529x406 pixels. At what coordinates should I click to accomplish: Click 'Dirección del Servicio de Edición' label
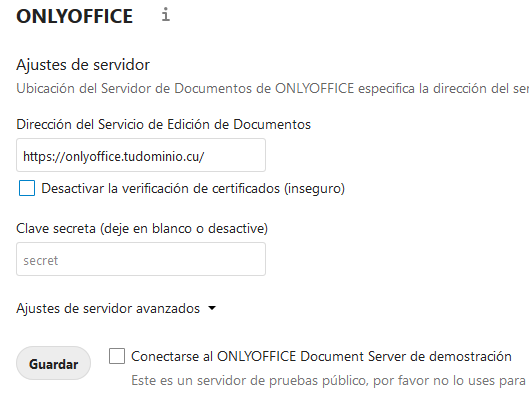click(163, 125)
